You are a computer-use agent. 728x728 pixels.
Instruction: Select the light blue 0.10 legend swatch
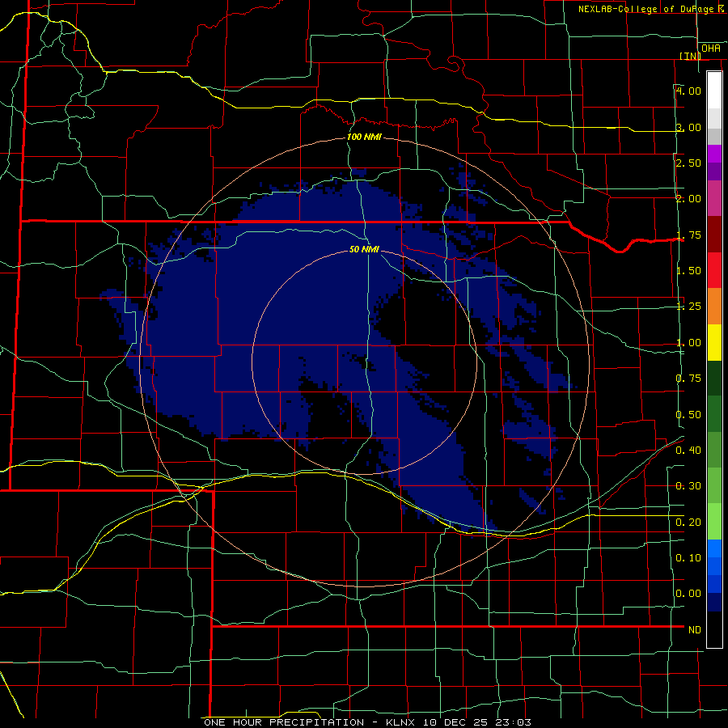714,548
